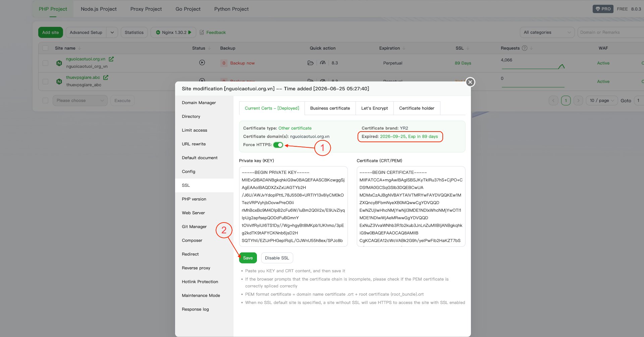Open the All categories dropdown

coord(547,33)
